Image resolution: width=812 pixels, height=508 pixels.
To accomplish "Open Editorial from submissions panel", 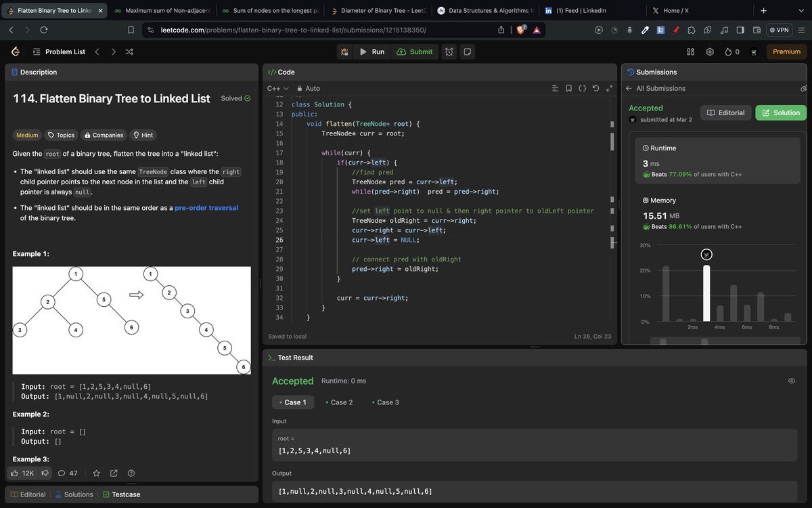I will [x=726, y=112].
